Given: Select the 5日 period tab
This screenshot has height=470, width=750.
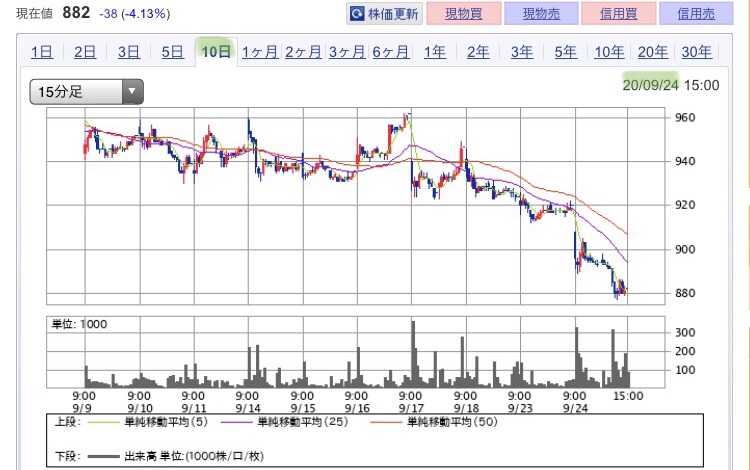Looking at the screenshot, I should (172, 52).
